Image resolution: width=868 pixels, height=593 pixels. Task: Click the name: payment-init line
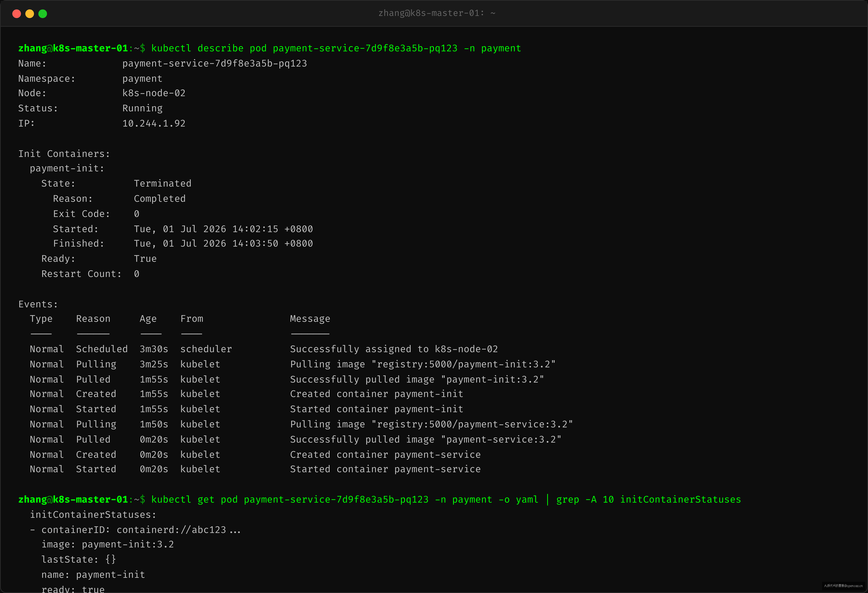[93, 575]
